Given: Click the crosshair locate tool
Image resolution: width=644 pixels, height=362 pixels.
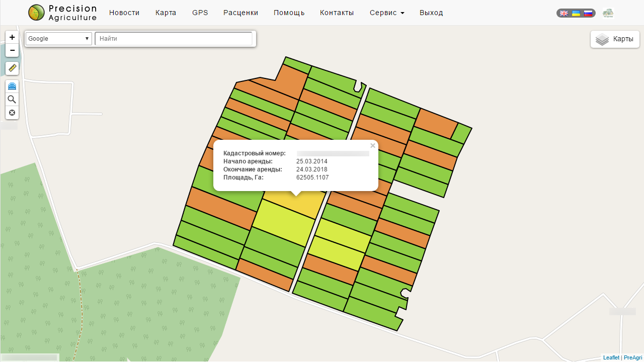Looking at the screenshot, I should (x=12, y=113).
